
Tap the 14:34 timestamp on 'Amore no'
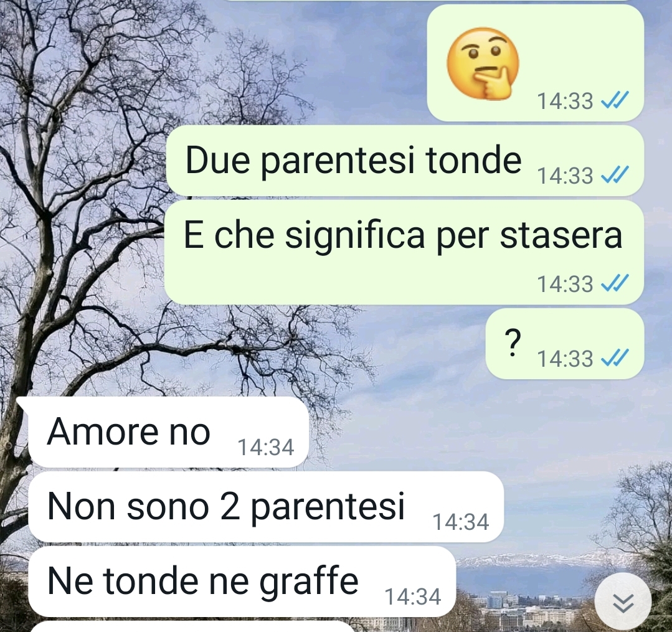coord(266,447)
